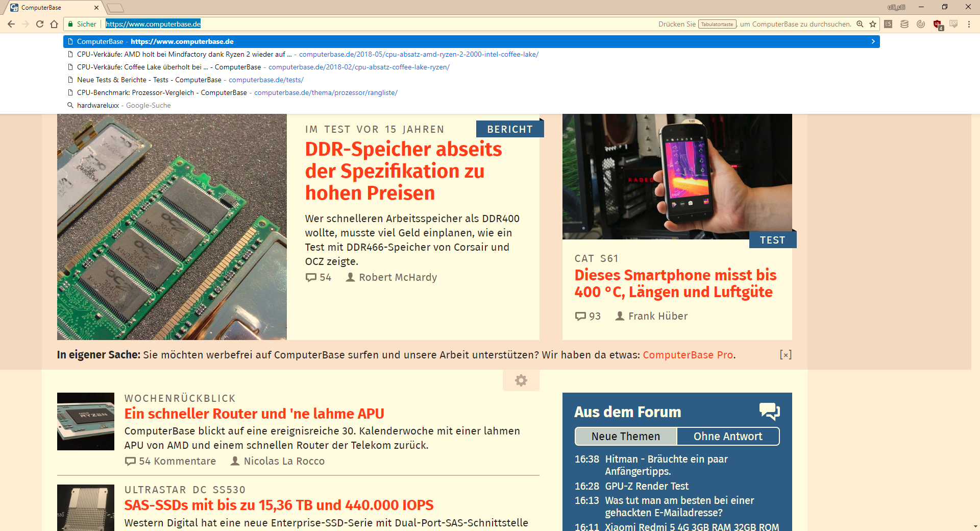Viewport: 980px width, 531px height.
Task: Switch to the Ohne Antwort forum tab
Action: pyautogui.click(x=728, y=437)
